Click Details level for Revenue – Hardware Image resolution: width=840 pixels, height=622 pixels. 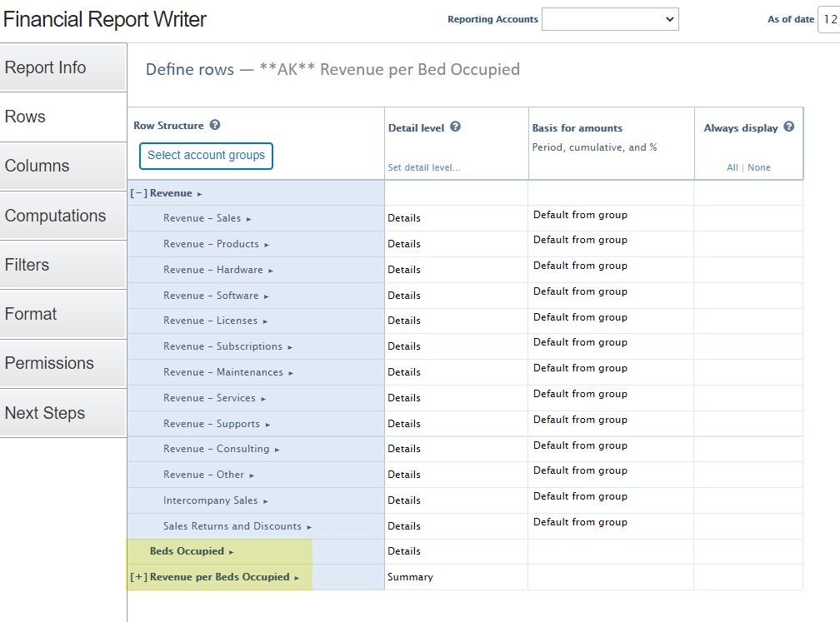[x=404, y=270]
